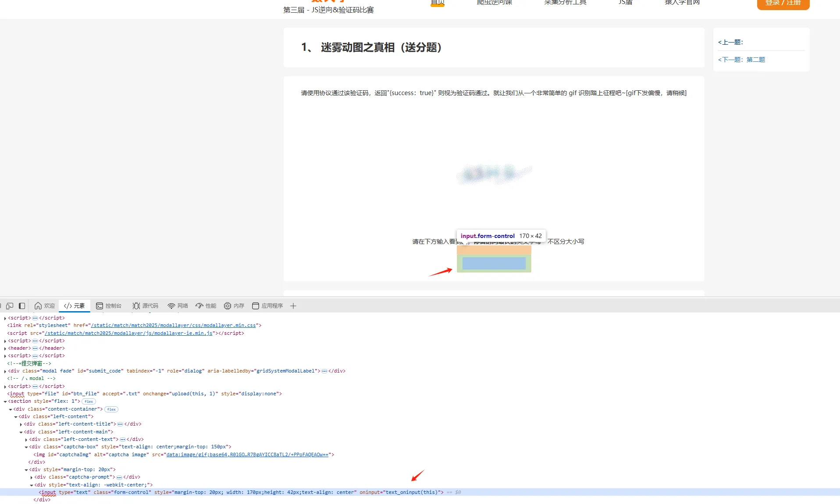Viewport: 840px width, 504px height.
Task: Expand the captcha-prompt div node
Action: click(32, 477)
